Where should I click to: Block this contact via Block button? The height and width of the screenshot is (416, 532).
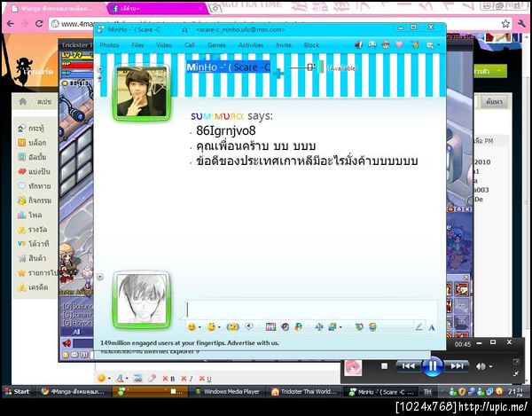pos(311,45)
